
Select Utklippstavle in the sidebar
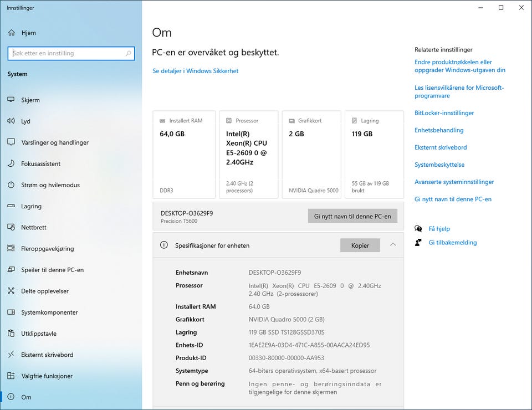click(x=71, y=334)
